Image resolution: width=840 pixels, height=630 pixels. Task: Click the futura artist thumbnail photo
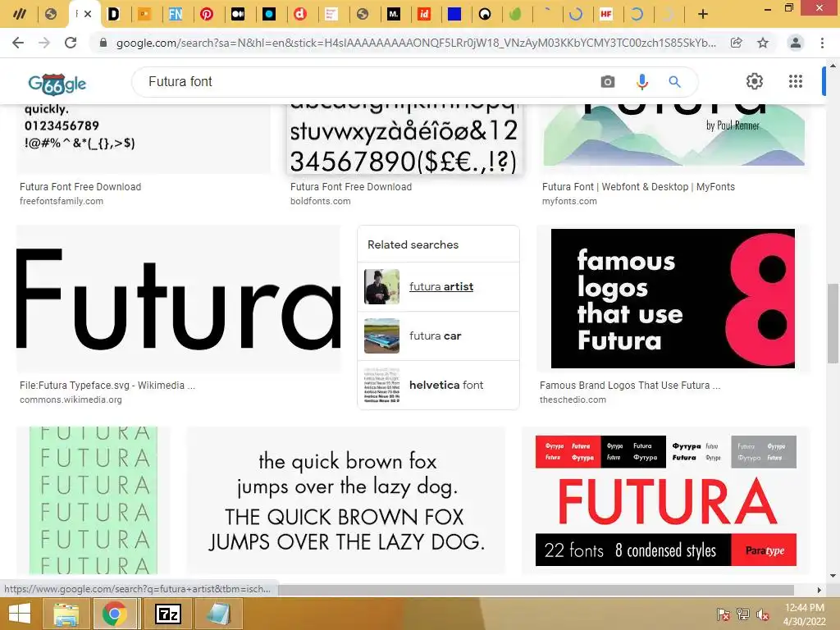coord(382,286)
